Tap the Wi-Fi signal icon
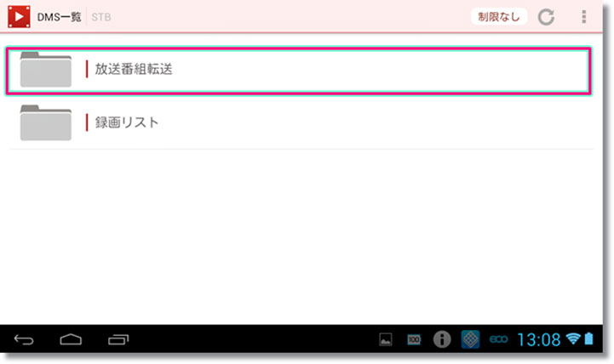 [x=573, y=338]
